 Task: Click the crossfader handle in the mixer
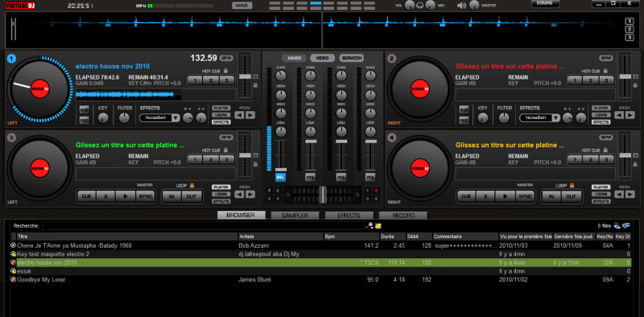point(323,194)
